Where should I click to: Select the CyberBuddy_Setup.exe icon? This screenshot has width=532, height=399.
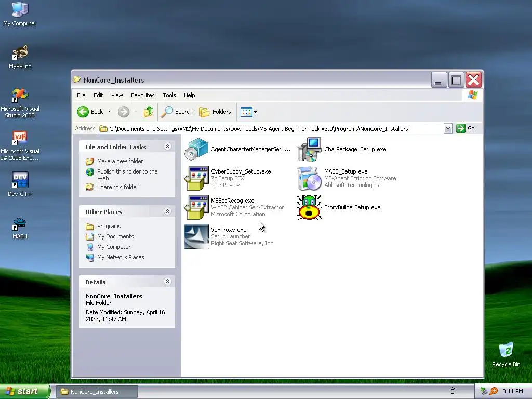tap(196, 179)
